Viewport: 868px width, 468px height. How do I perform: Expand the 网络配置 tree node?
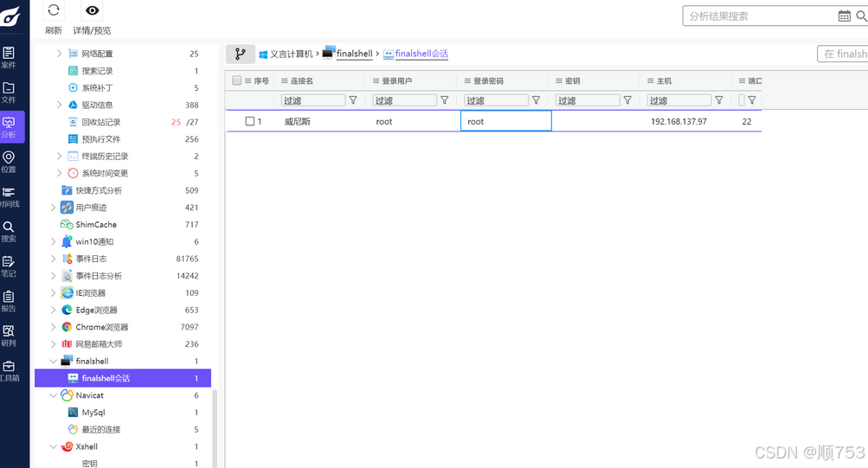pyautogui.click(x=59, y=54)
